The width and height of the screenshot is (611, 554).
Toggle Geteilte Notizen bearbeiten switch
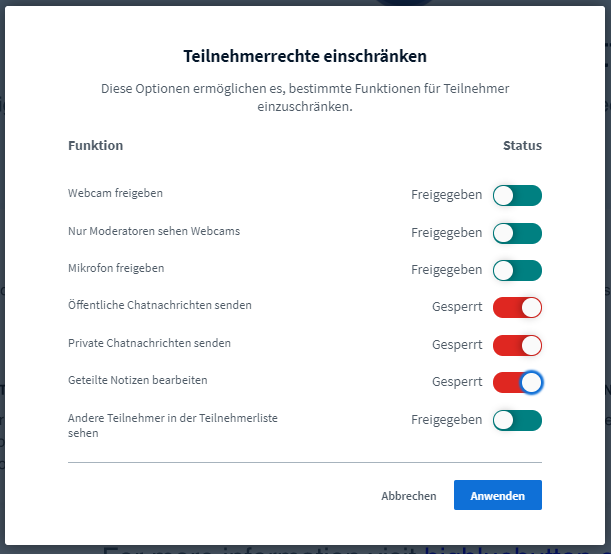(517, 382)
